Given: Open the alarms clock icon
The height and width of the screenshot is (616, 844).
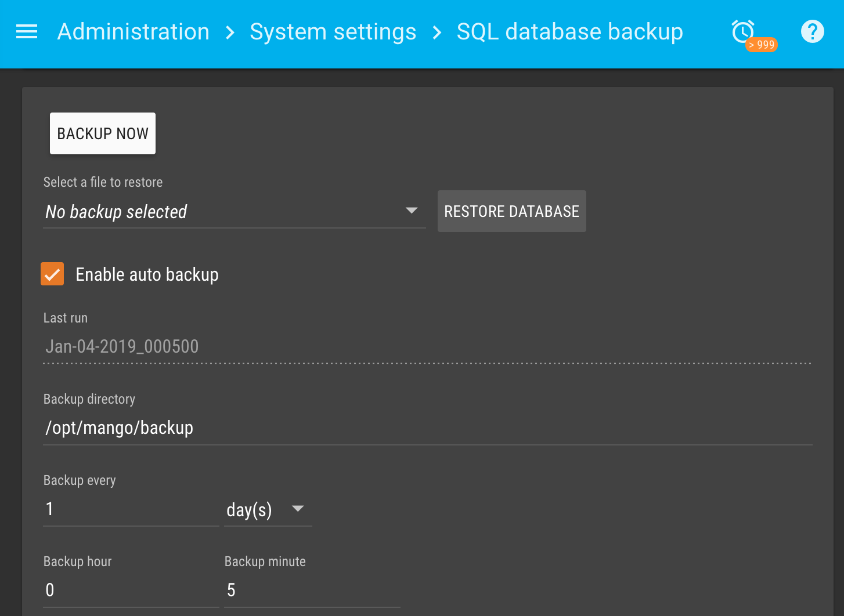Looking at the screenshot, I should [x=742, y=31].
